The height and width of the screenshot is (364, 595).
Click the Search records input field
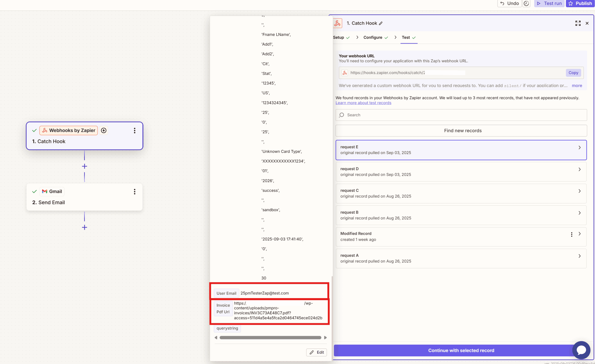435,115
